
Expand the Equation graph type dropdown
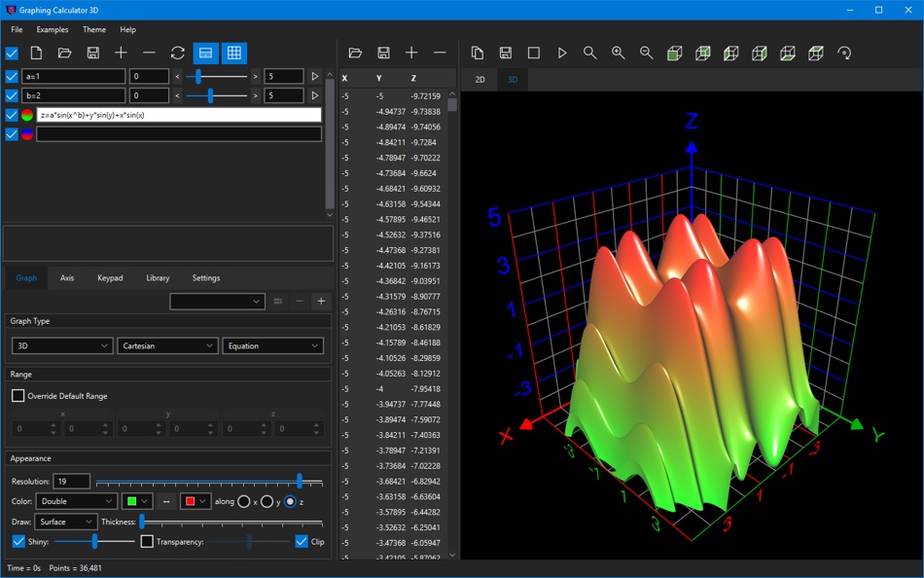click(272, 345)
